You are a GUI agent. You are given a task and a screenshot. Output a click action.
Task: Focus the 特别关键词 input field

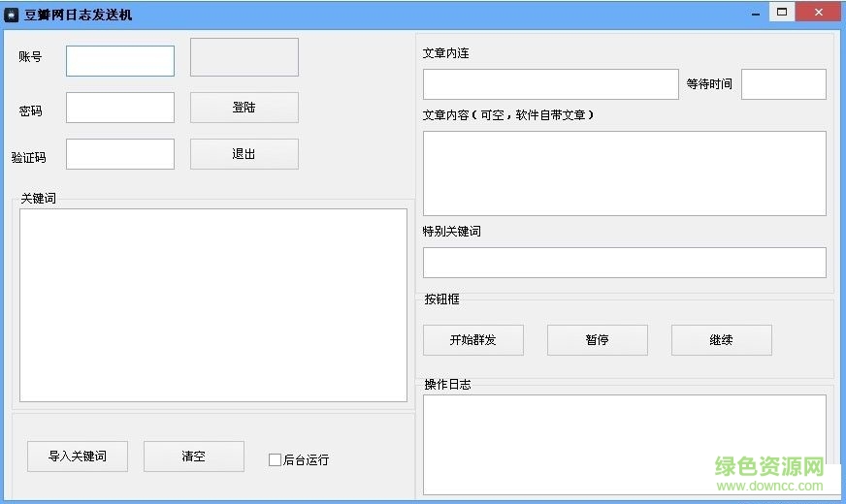point(624,263)
